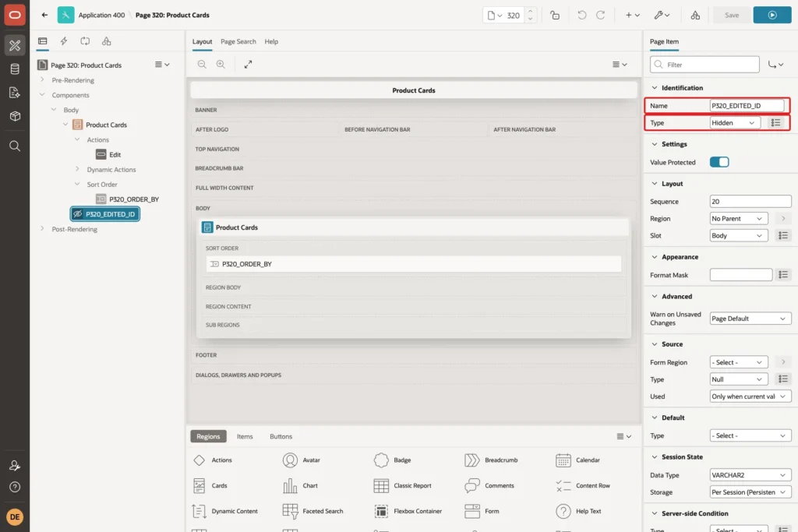Open the item Type Hidden dropdown
Viewport: 798px width, 532px height.
point(735,122)
